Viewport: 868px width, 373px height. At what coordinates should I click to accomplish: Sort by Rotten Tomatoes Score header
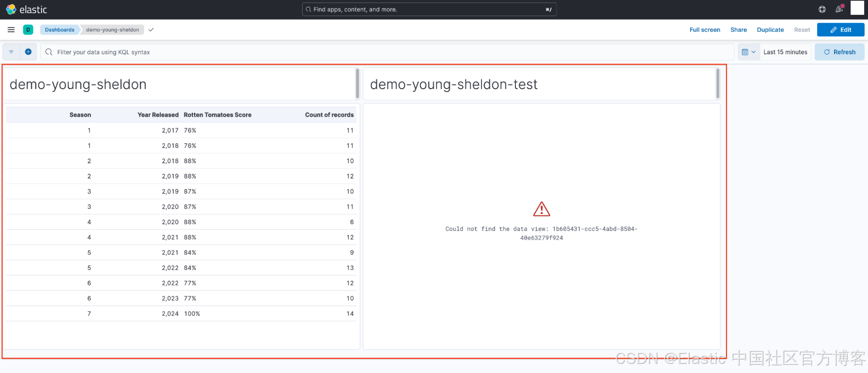[x=218, y=115]
